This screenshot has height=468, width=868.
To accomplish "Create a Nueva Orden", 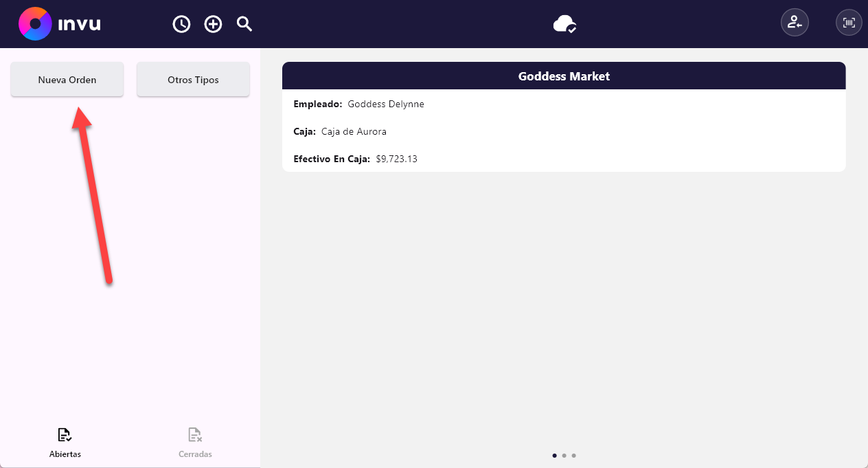I will (67, 80).
